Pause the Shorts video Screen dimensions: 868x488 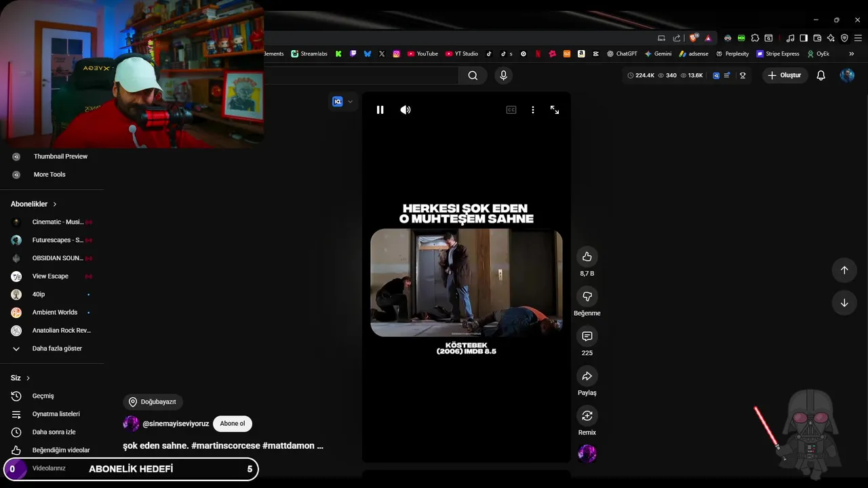[x=380, y=110]
